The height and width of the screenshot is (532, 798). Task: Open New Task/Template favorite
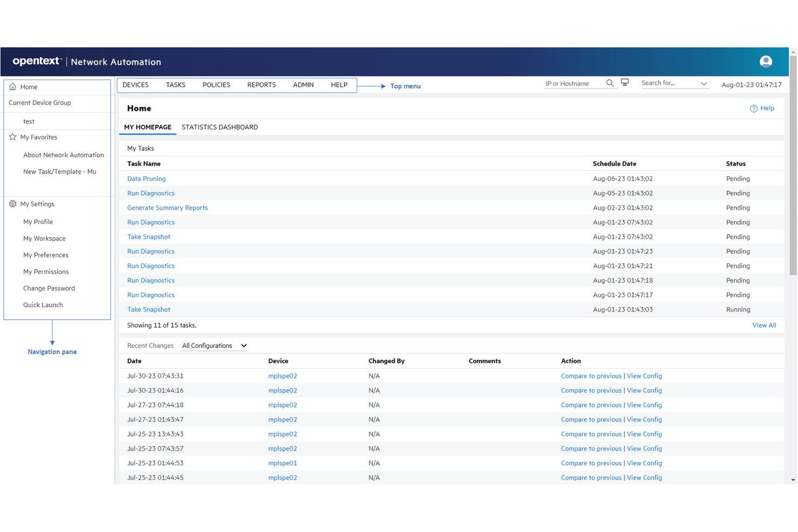pyautogui.click(x=60, y=171)
